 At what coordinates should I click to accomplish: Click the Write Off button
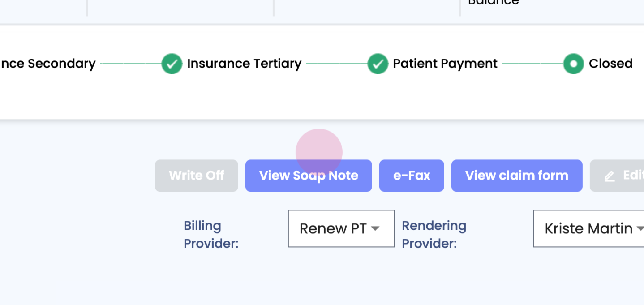pyautogui.click(x=196, y=176)
